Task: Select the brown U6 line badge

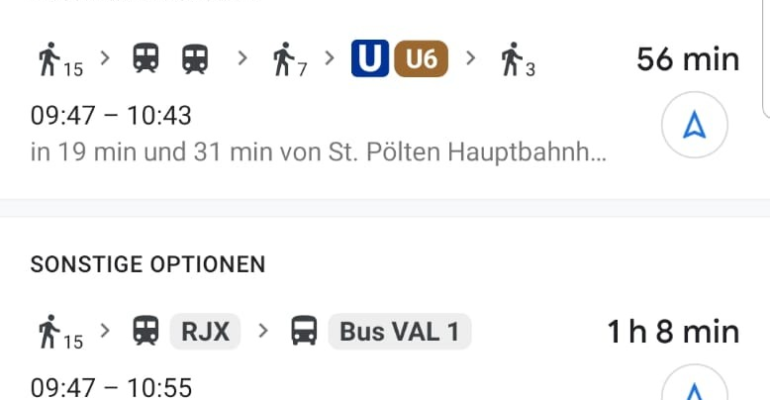Action: point(421,58)
